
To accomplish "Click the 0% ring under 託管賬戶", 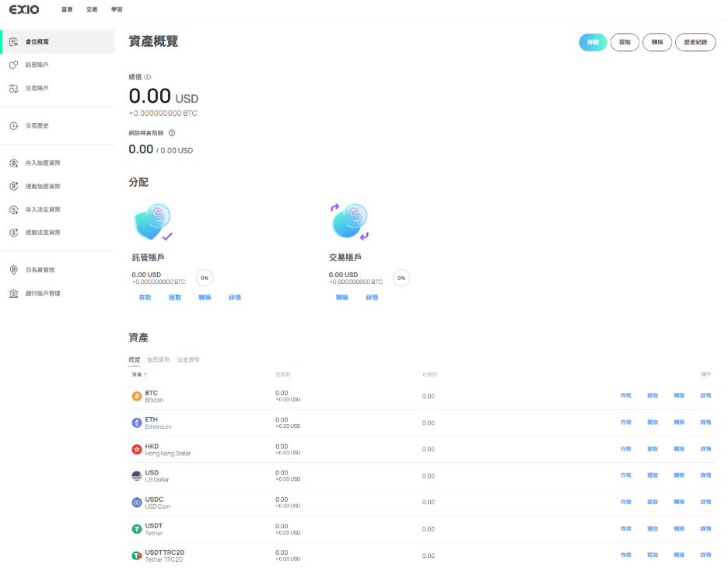I will 205,278.
